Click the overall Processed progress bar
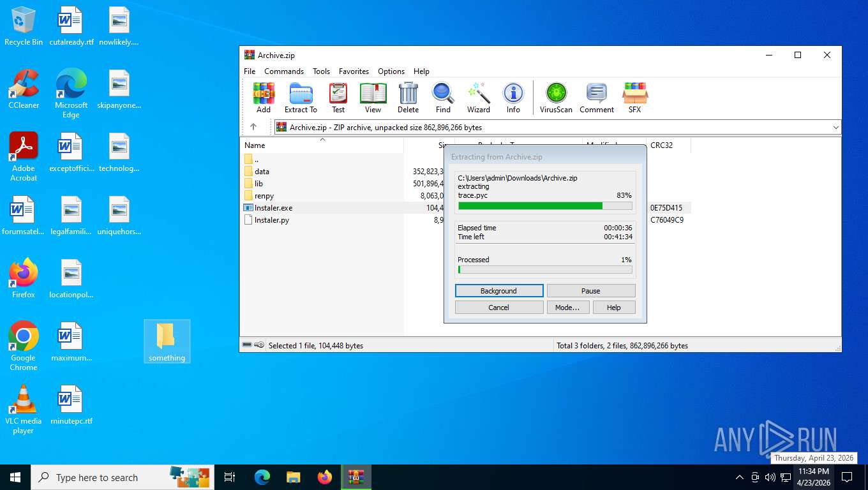 (x=545, y=270)
